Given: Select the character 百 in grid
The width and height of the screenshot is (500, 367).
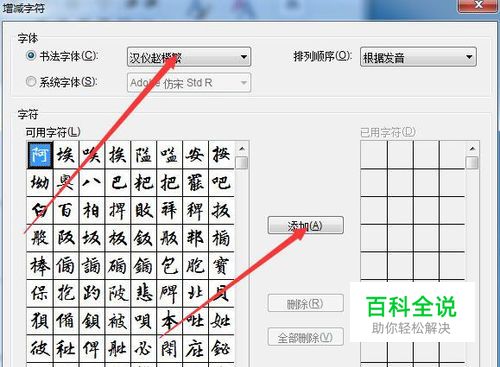Looking at the screenshot, I should 66,210.
